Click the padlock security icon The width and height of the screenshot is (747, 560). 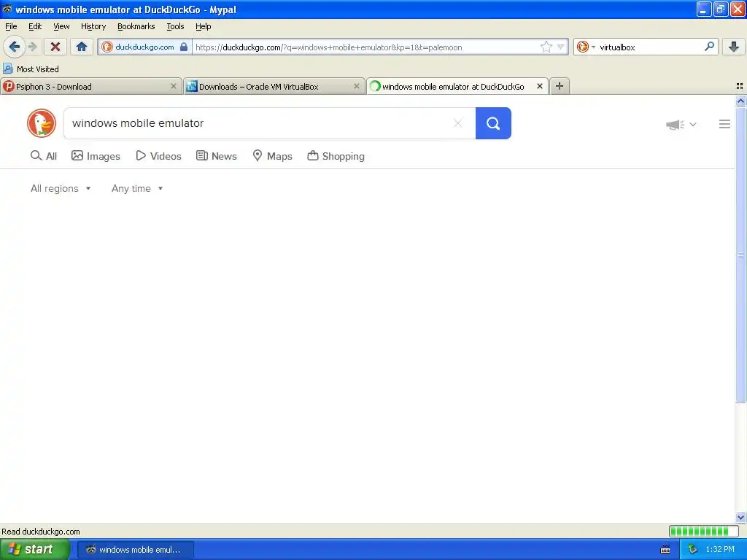[x=184, y=47]
